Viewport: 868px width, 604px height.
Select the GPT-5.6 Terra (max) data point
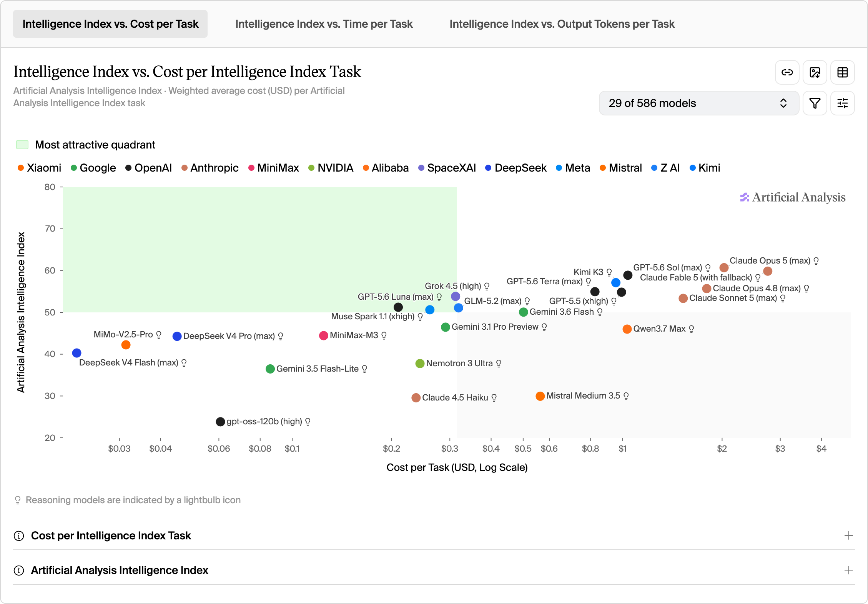point(595,292)
